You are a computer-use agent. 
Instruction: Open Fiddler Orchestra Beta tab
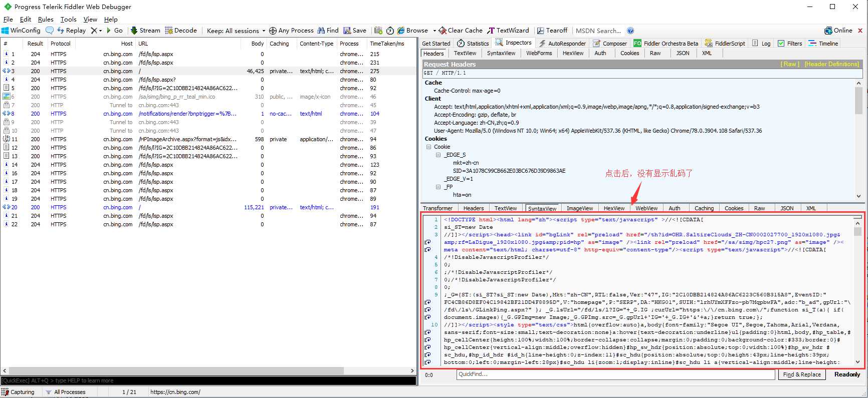point(666,44)
